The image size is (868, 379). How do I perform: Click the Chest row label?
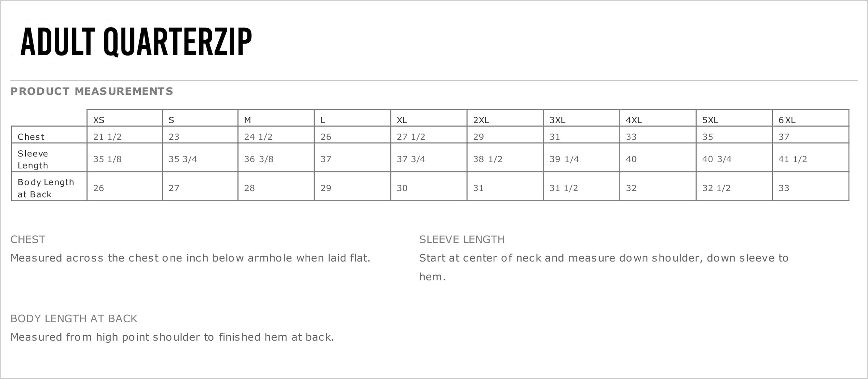31,137
